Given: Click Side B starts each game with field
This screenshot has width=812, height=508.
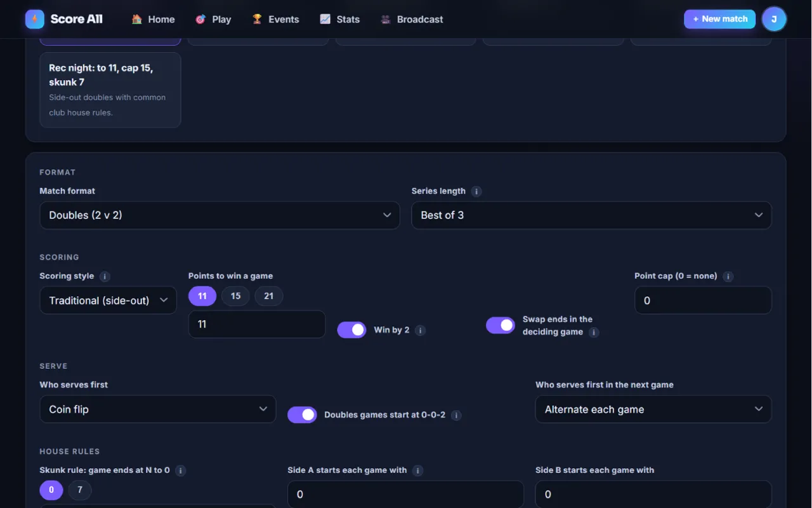Looking at the screenshot, I should click(653, 494).
